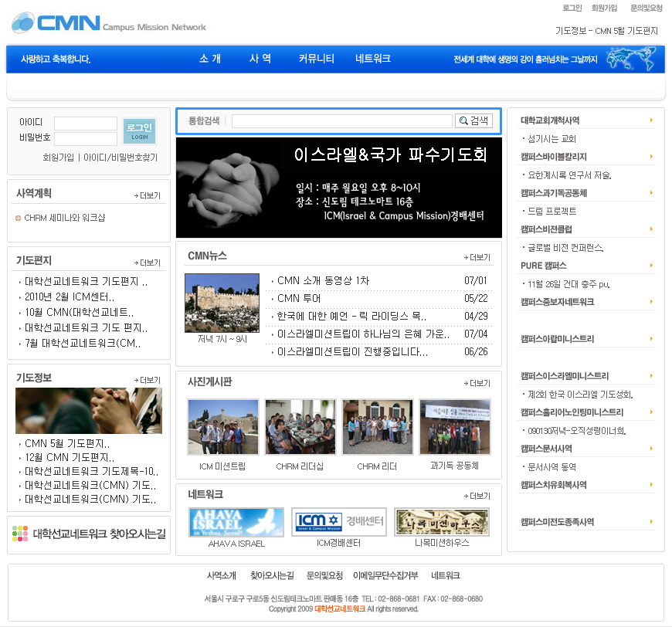Click the teal 로그인 LOGIN button
The image size is (672, 627).
click(x=139, y=130)
